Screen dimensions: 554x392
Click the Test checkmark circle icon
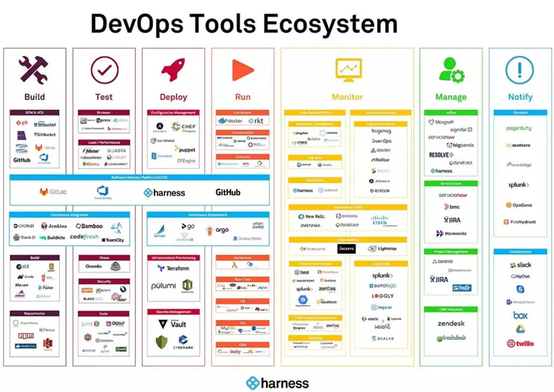pyautogui.click(x=104, y=70)
